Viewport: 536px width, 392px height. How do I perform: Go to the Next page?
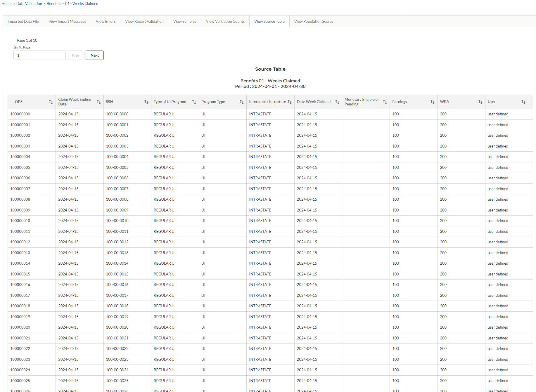click(x=95, y=55)
